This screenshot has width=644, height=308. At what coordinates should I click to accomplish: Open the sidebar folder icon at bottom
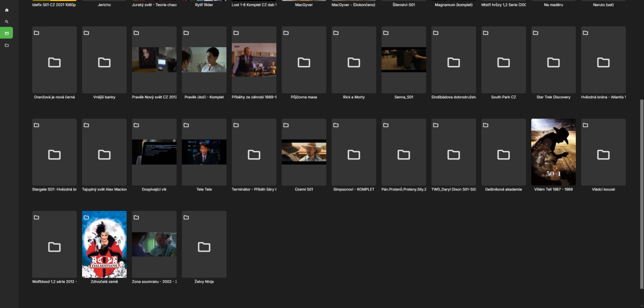[6, 45]
